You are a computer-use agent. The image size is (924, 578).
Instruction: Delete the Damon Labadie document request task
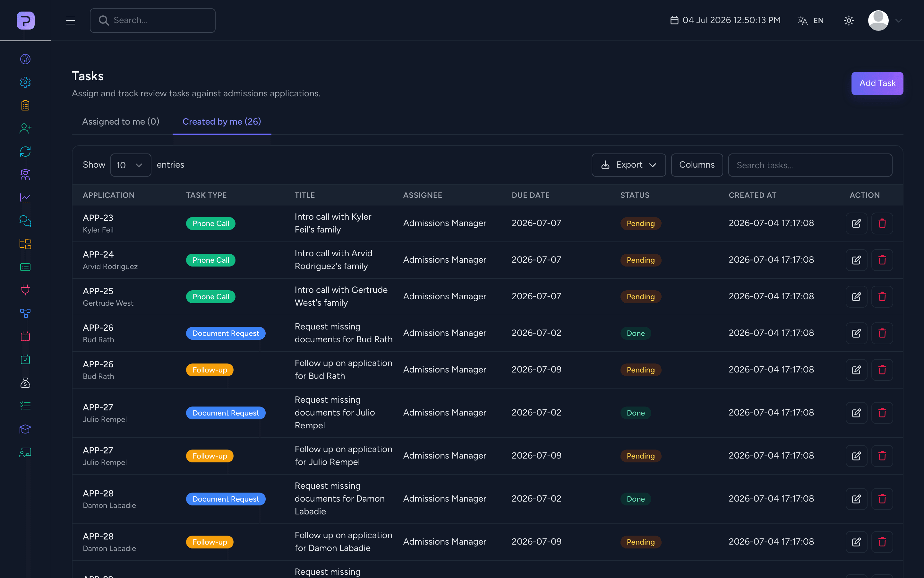pyautogui.click(x=882, y=499)
